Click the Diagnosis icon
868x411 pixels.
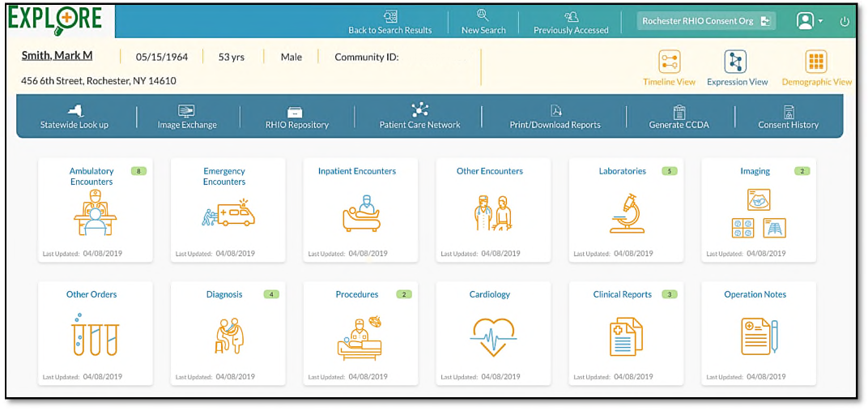228,336
